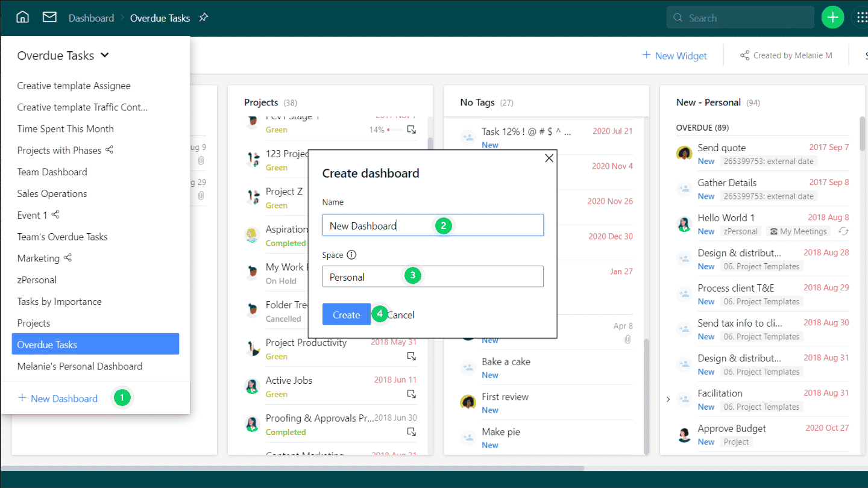Click the horizontal scrollbar at bottom
The image size is (868, 488).
pos(292,468)
